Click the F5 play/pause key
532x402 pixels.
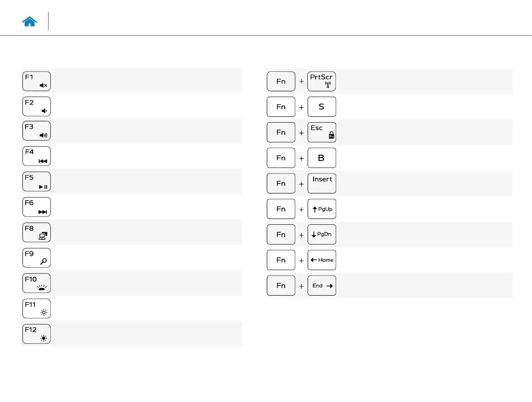(36, 181)
